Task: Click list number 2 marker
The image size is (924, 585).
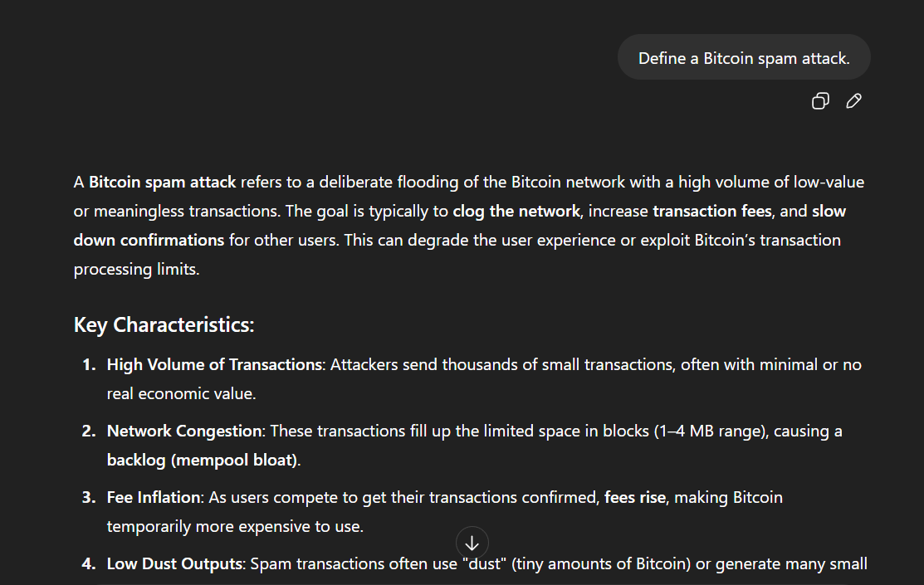Action: pos(89,431)
